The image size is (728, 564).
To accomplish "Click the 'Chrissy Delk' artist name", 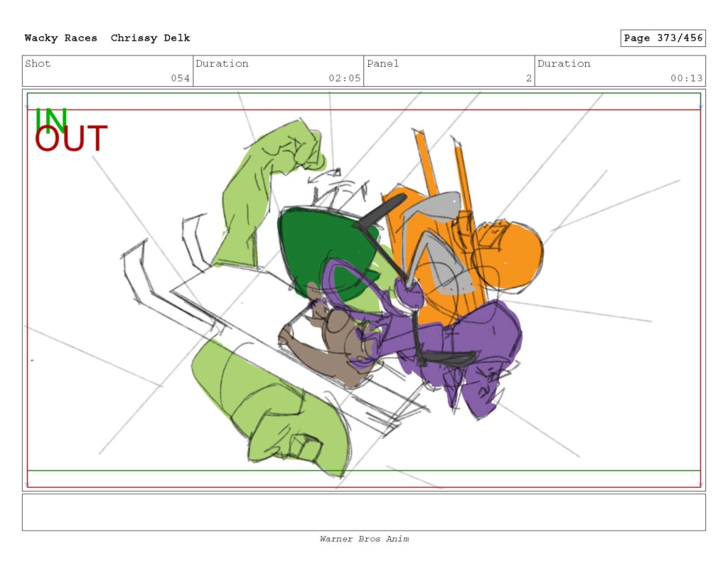I will click(x=151, y=38).
